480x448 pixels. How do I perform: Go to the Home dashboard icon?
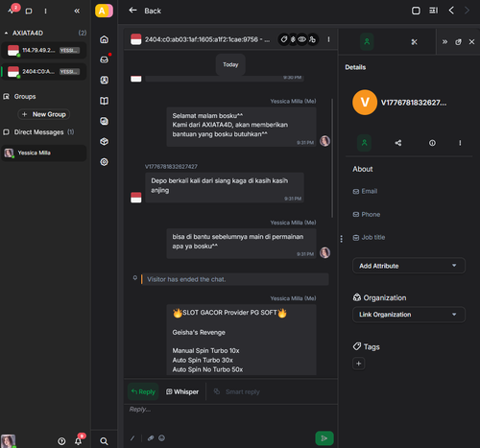coord(104,39)
